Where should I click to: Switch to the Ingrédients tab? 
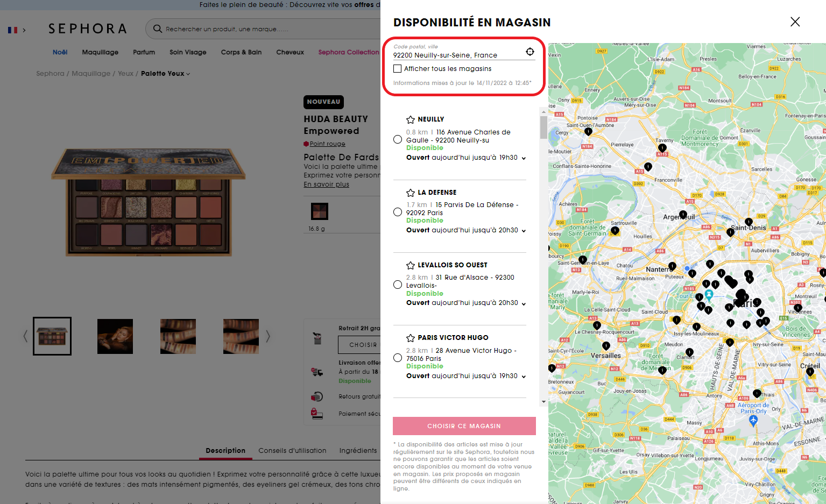point(358,451)
